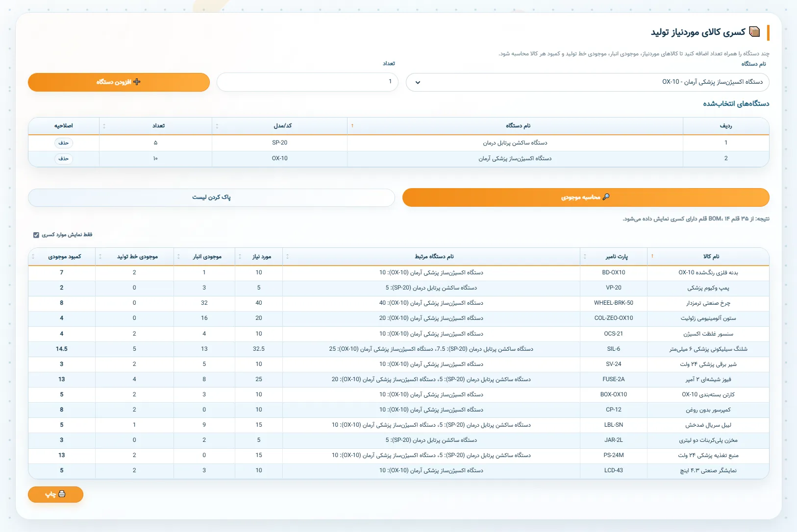The width and height of the screenshot is (797, 532).
Task: Sort results by موجودی انبار arrows
Action: pos(178,256)
